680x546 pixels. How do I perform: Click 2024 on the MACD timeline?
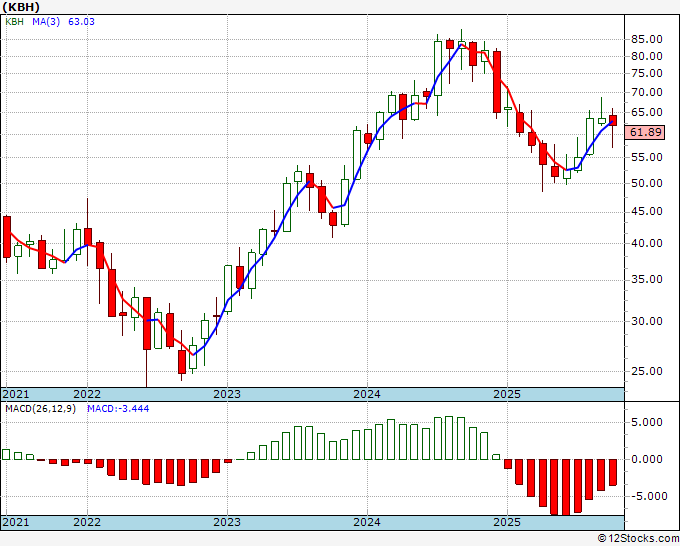click(x=367, y=522)
